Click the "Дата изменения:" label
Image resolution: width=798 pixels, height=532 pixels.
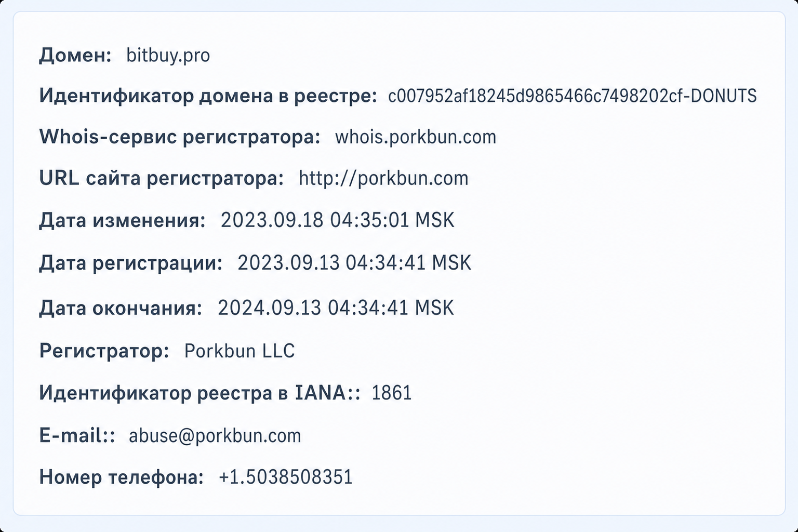coord(123,220)
